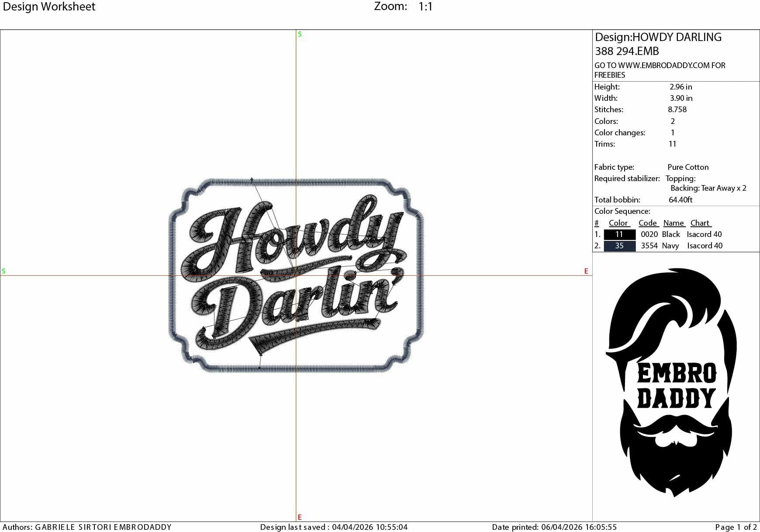Screen dimensions: 760x532
Task: Click the red 'E' end marker at bottom
Action: click(300, 517)
